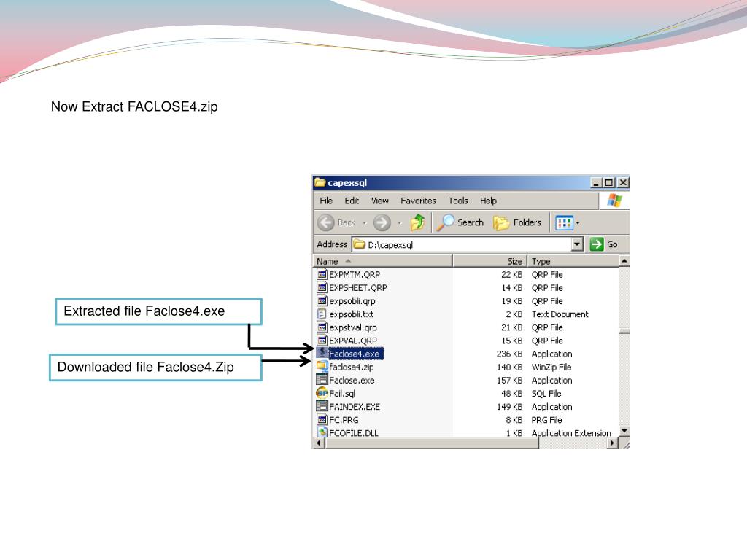Click the green Go arrow icon

(x=597, y=244)
